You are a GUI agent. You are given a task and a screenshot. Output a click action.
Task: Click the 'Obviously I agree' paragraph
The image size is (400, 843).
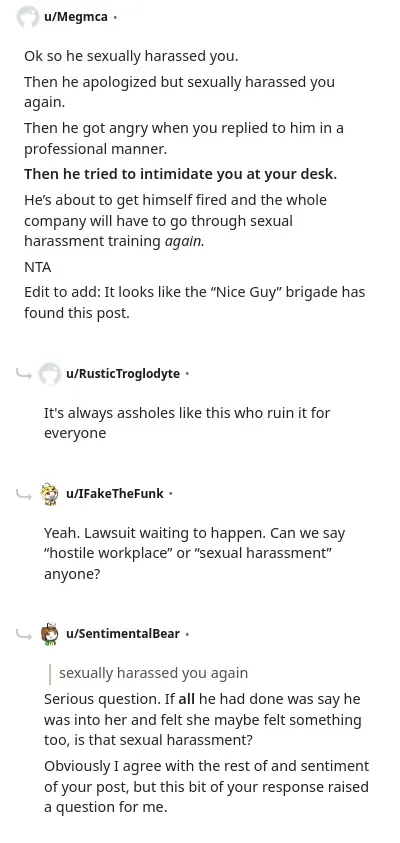206,787
